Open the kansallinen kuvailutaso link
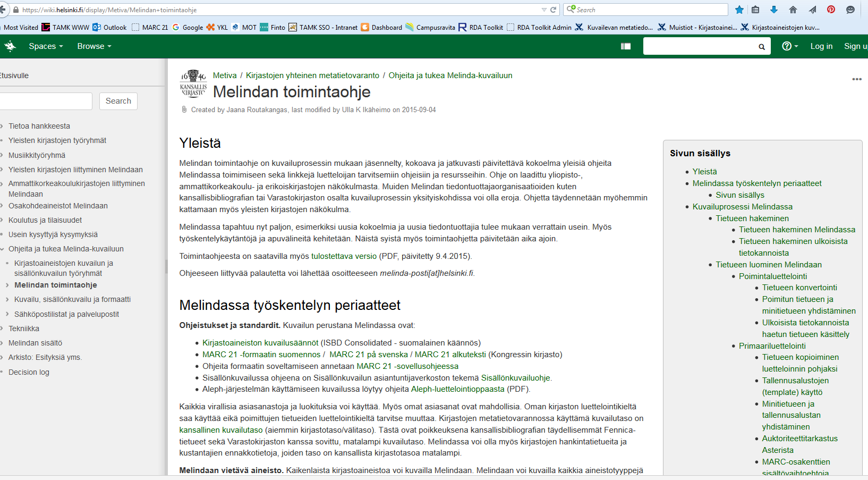 pyautogui.click(x=221, y=430)
